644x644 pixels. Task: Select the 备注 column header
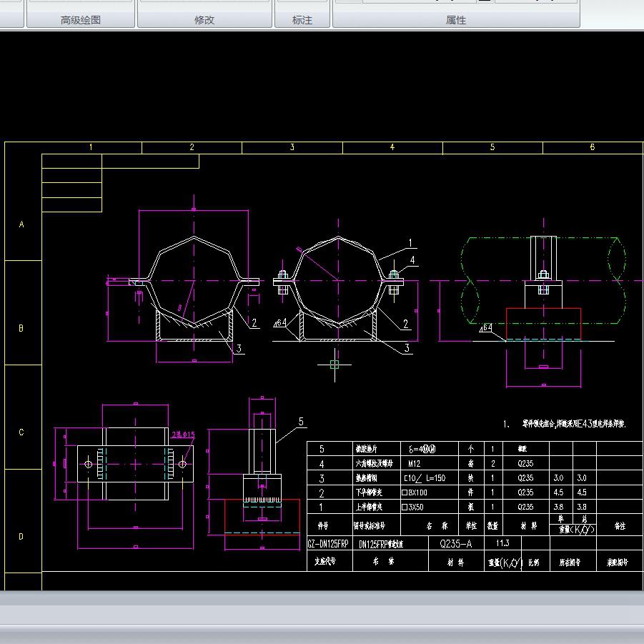tap(620, 526)
